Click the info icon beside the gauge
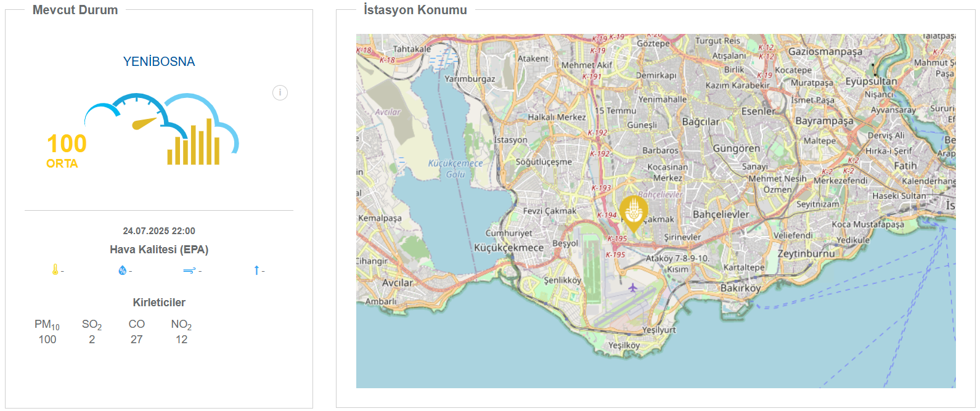Viewport: 980px width, 411px height. [280, 93]
